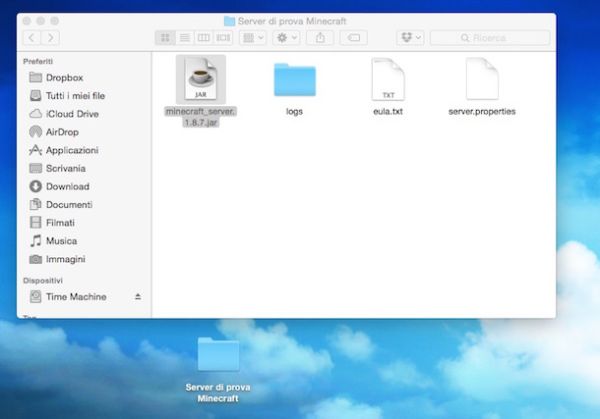Select the server.properties file icon
600x419 pixels.
tap(482, 79)
